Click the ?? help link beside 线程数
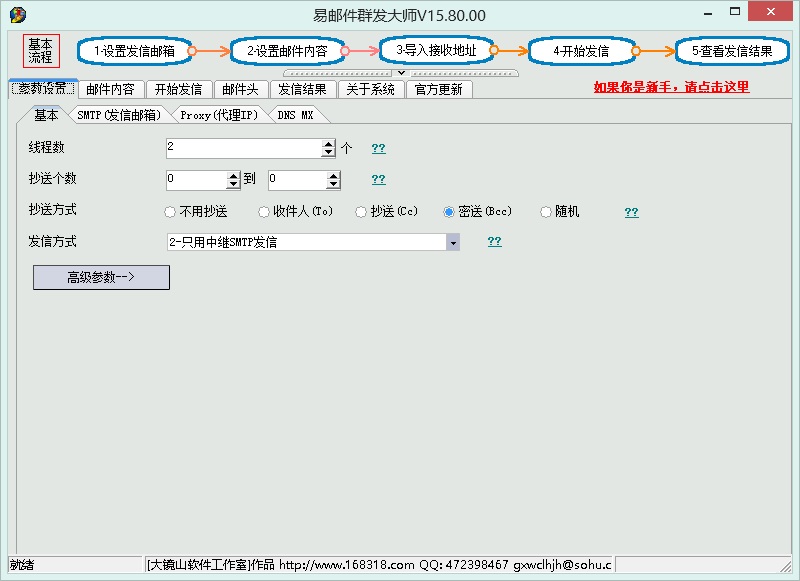Viewport: 800px width, 581px height. click(378, 148)
